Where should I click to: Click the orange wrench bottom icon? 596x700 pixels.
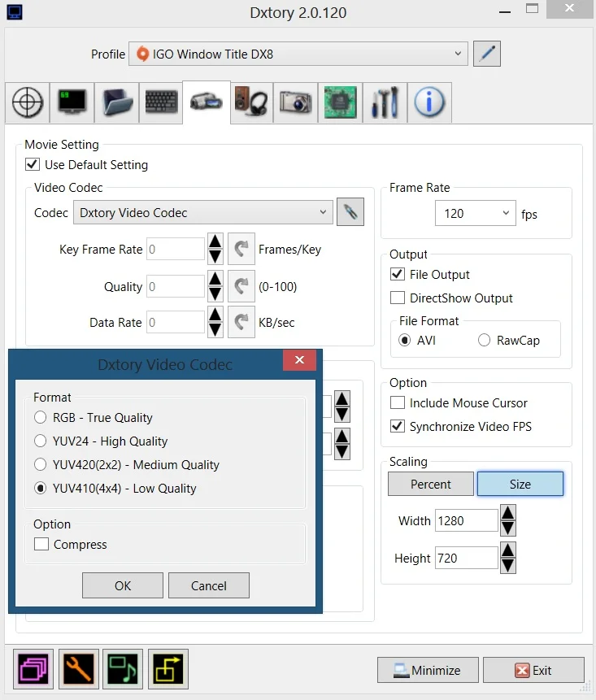tap(79, 669)
